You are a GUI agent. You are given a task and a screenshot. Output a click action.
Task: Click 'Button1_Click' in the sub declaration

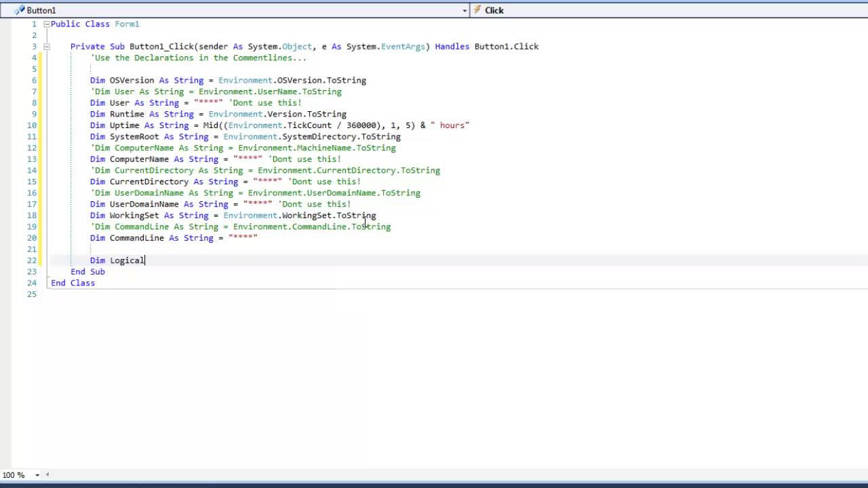[x=161, y=47]
